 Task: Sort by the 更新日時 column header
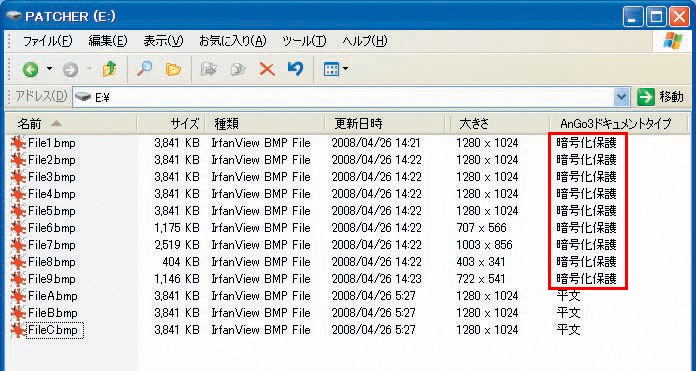coord(385,123)
